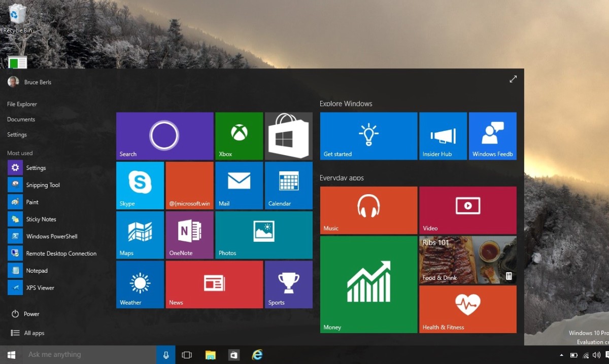Open Task View from the taskbar
Viewport: 609px width, 364px height.
click(x=187, y=355)
